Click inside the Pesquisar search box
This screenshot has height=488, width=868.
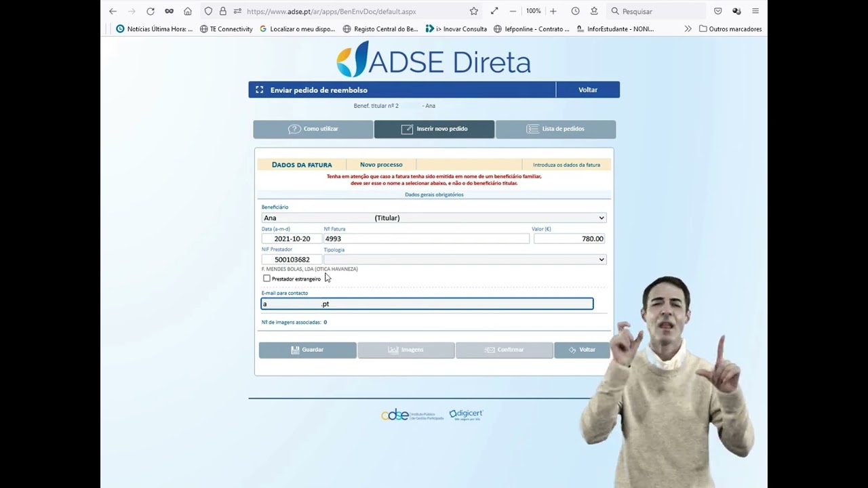656,12
